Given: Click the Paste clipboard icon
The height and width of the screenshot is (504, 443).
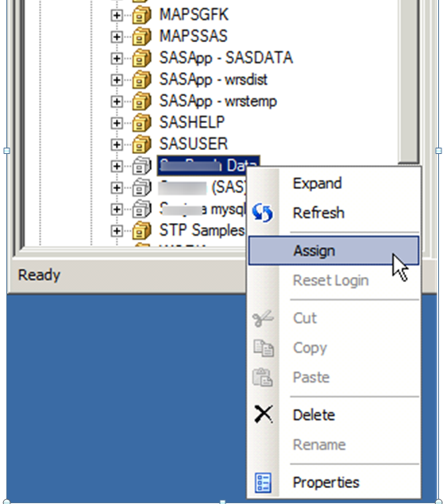Looking at the screenshot, I should click(263, 377).
